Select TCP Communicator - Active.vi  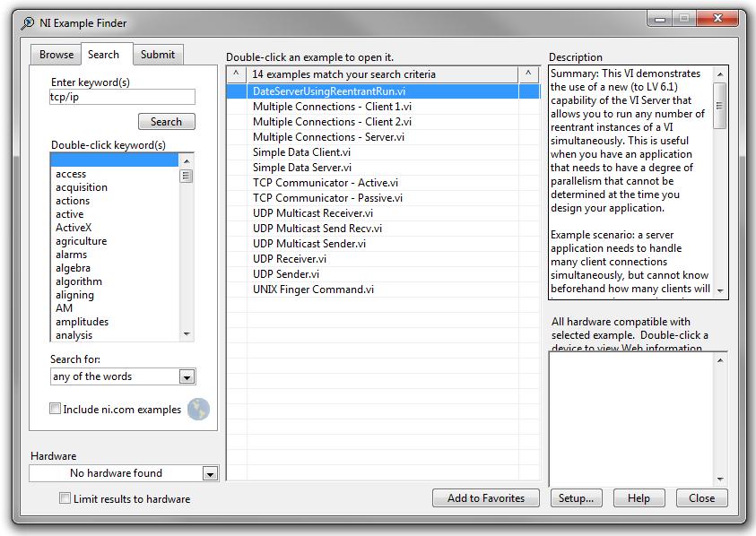[383, 183]
